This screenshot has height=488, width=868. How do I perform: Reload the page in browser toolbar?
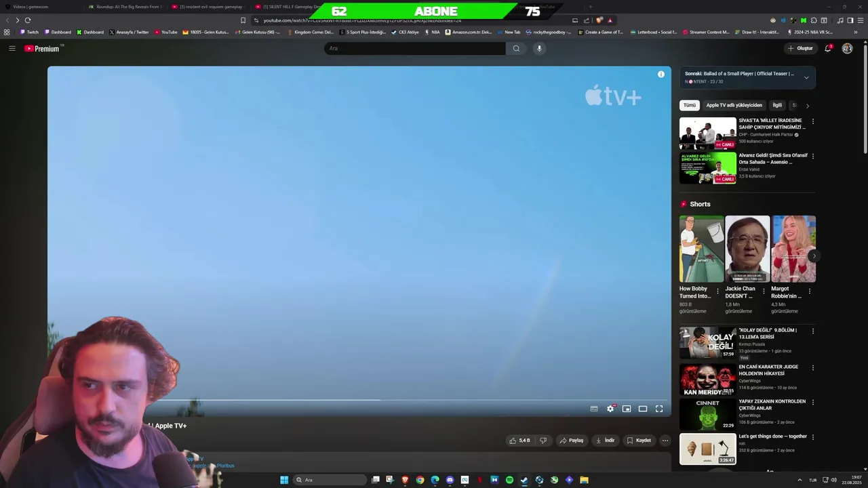pyautogui.click(x=28, y=20)
